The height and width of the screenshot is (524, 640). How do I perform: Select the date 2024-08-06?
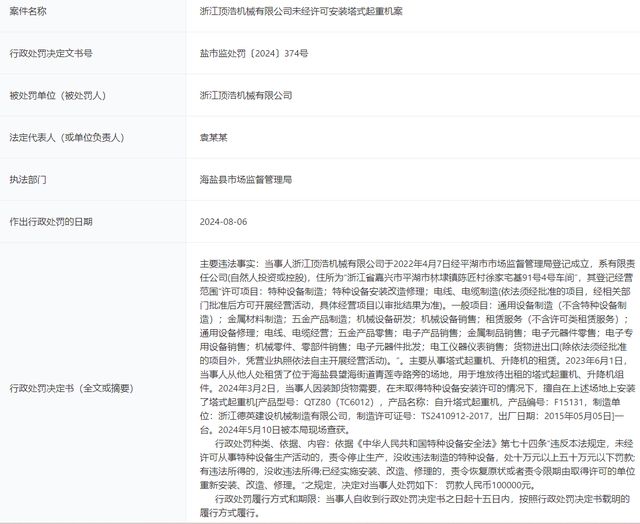tap(223, 222)
